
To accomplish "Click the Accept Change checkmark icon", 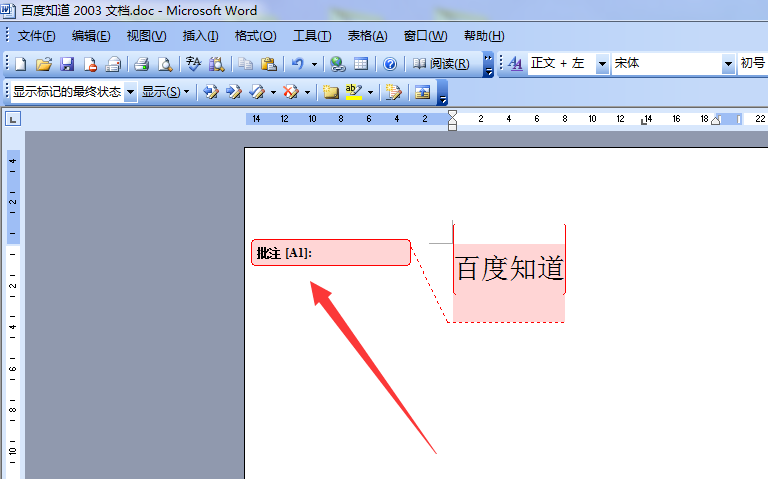I will [257, 92].
